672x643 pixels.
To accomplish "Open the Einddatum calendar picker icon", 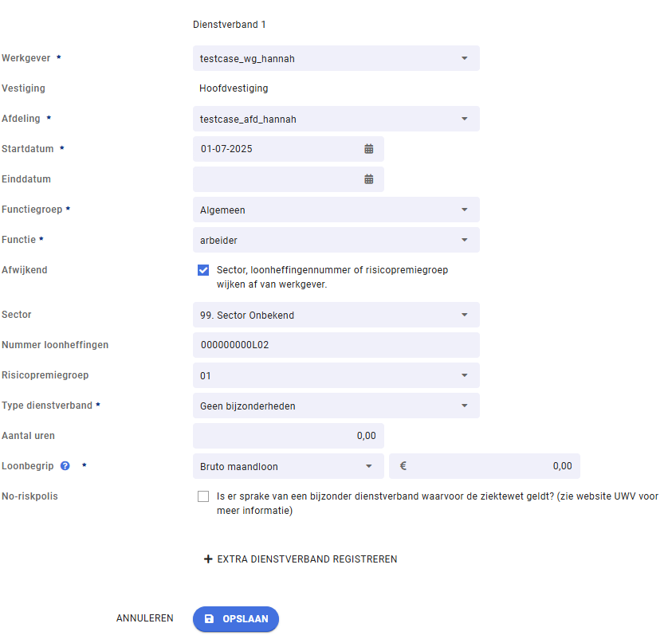I will 368,179.
